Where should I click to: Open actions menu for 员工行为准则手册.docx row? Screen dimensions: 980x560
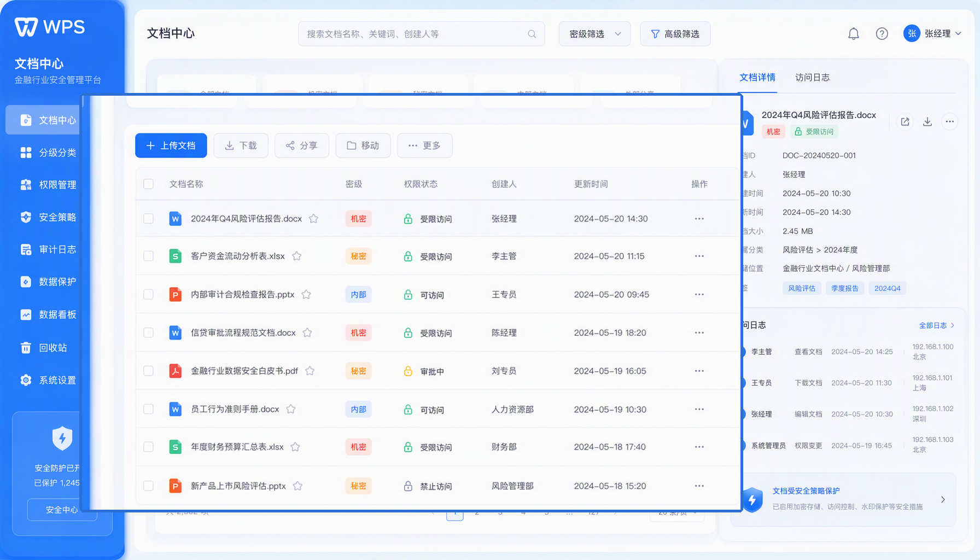[x=699, y=409]
